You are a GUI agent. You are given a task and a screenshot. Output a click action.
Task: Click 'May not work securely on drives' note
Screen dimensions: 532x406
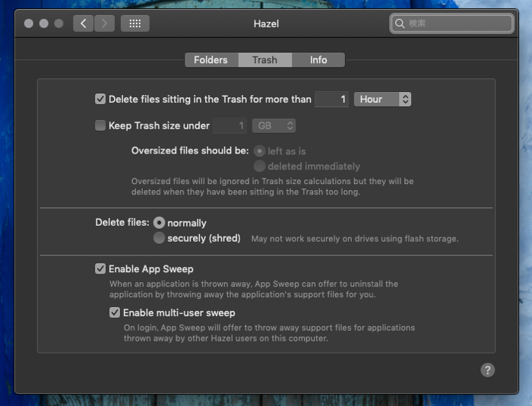click(x=355, y=239)
